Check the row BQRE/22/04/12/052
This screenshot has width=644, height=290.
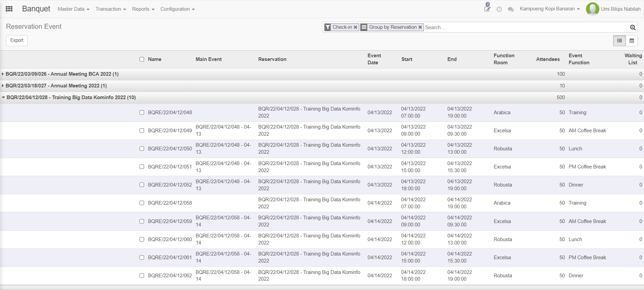142,185
